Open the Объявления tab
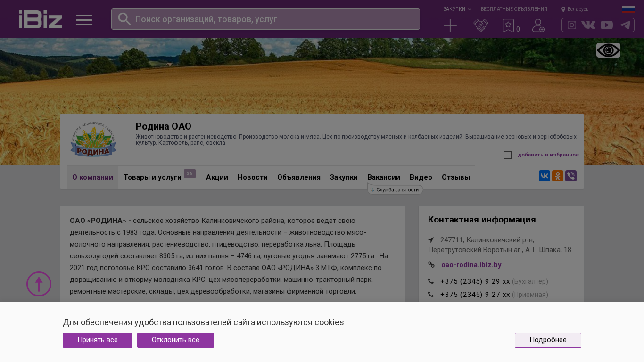This screenshot has width=644, height=362. pos(299,177)
